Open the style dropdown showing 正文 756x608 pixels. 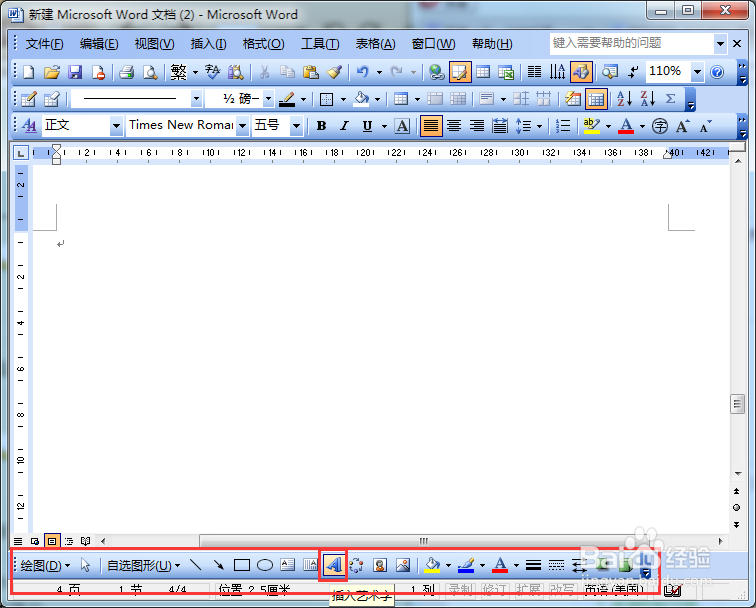[x=116, y=126]
